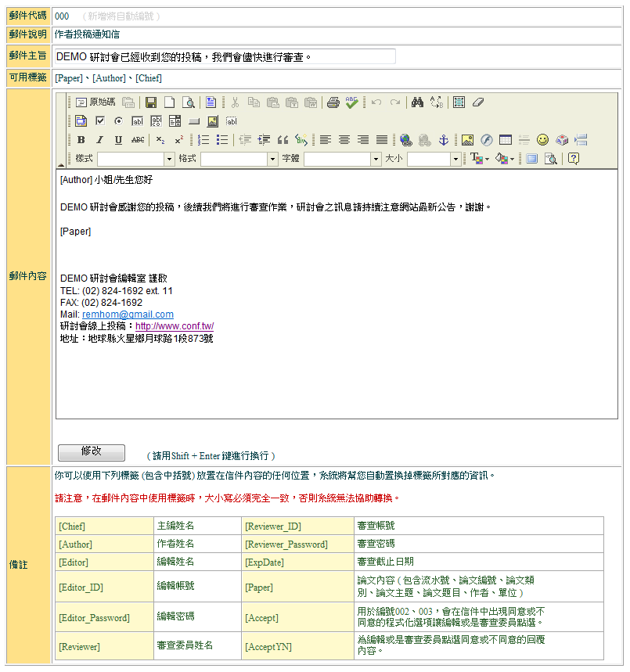The width and height of the screenshot is (630, 672).
Task: Click the numbered list icon
Action: pyautogui.click(x=203, y=140)
